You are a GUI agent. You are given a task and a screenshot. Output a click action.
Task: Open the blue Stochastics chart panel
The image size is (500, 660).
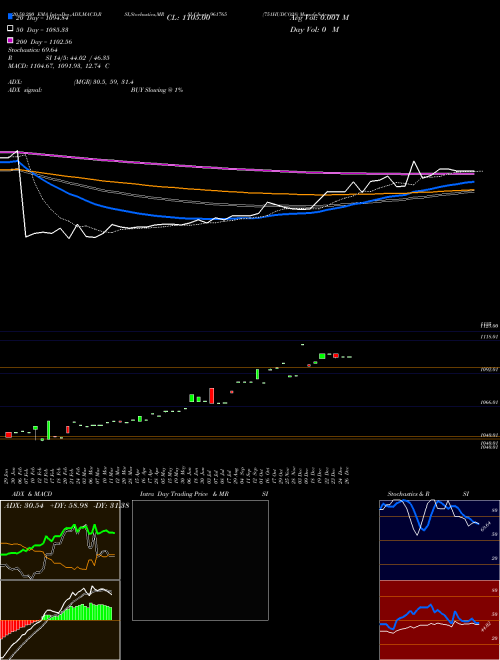point(439,540)
